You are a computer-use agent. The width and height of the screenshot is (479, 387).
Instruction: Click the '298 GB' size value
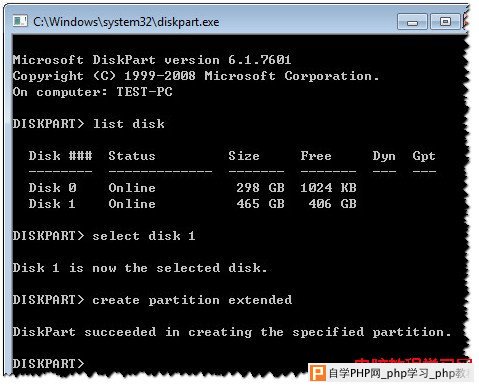tap(260, 188)
